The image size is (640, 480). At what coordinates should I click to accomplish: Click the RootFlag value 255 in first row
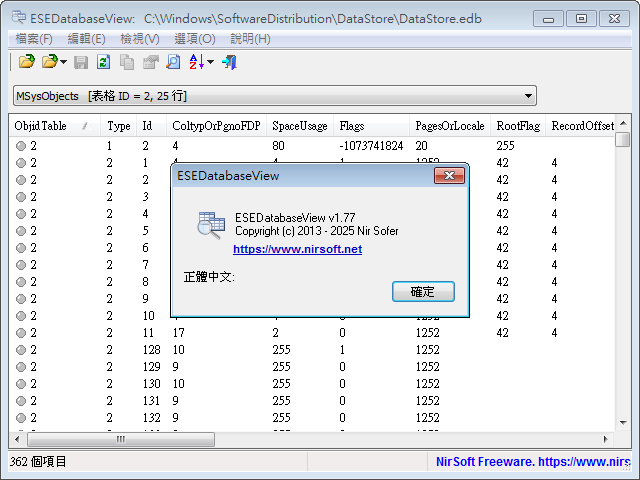pyautogui.click(x=505, y=146)
